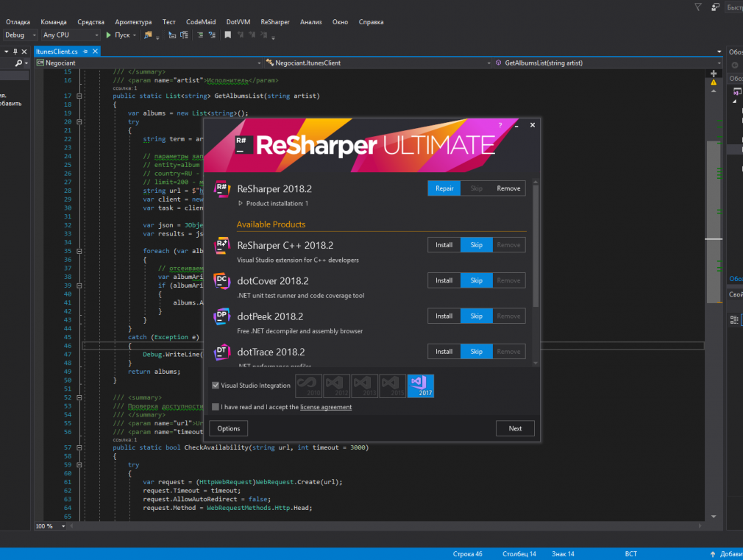Click the uncomment selection toolbar icon
This screenshot has width=743, height=560.
pos(212,35)
